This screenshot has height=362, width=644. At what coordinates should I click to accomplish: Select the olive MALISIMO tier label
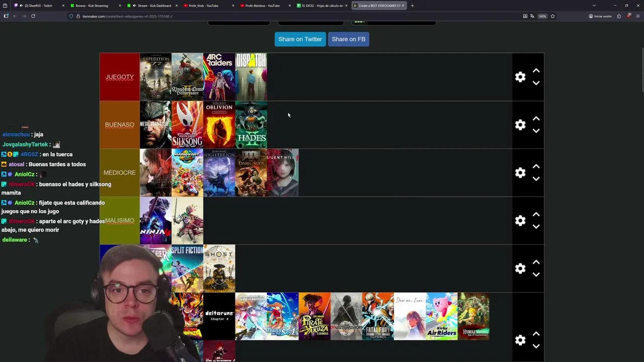pyautogui.click(x=120, y=221)
